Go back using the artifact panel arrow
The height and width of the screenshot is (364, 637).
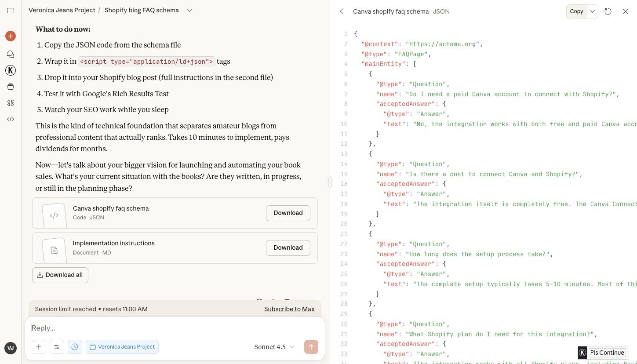342,11
